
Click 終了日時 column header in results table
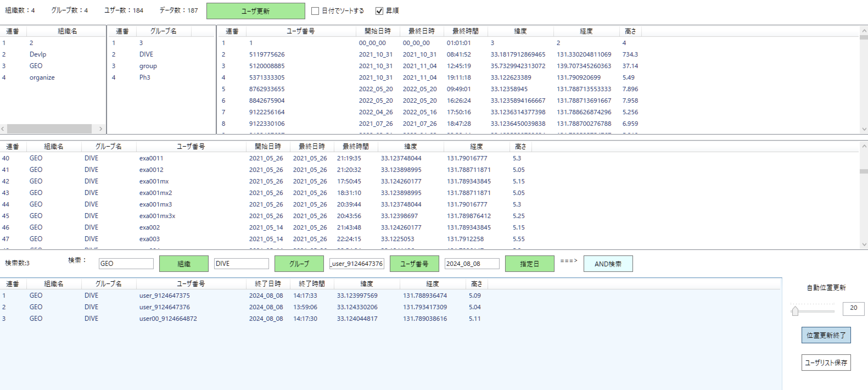pyautogui.click(x=268, y=284)
